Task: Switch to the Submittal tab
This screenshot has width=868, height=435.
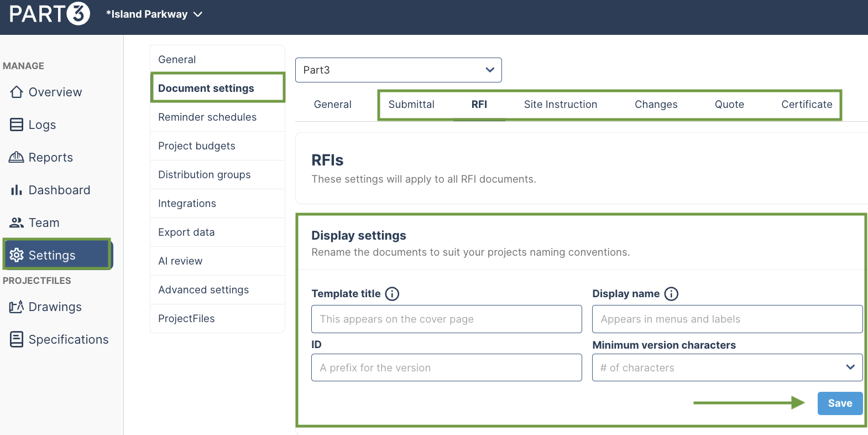Action: (411, 105)
